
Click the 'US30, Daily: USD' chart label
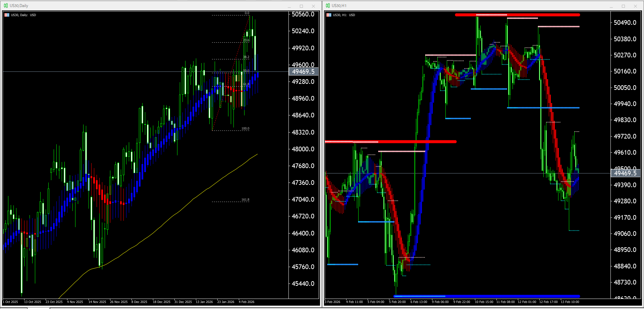tap(23, 15)
